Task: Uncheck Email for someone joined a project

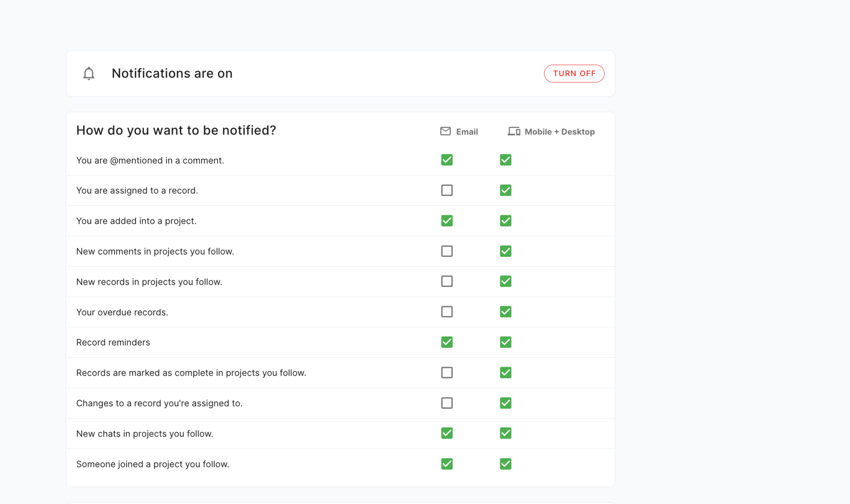Action: (447, 464)
